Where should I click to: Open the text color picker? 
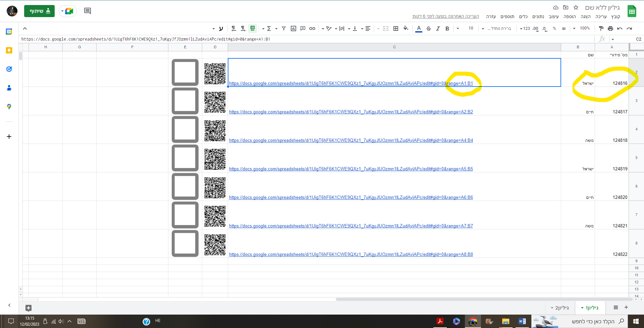tap(419, 29)
